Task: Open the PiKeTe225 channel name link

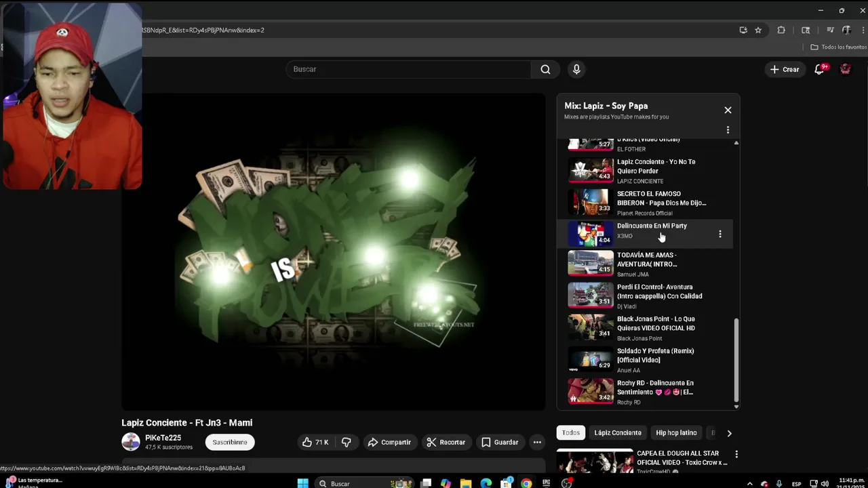Action: (163, 438)
